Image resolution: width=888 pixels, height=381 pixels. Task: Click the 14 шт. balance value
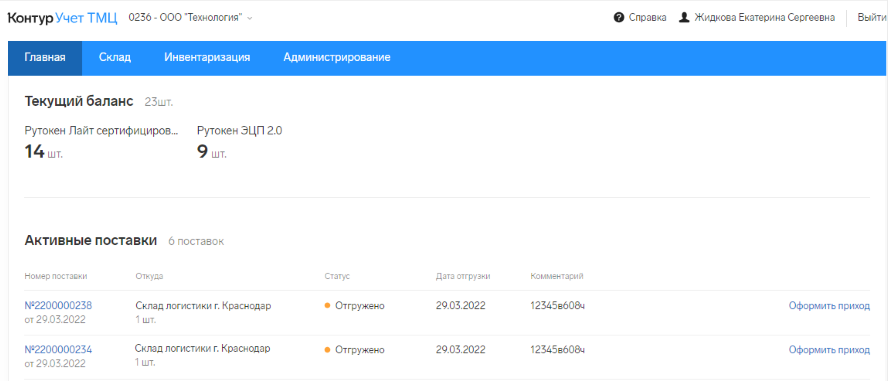[x=44, y=152]
